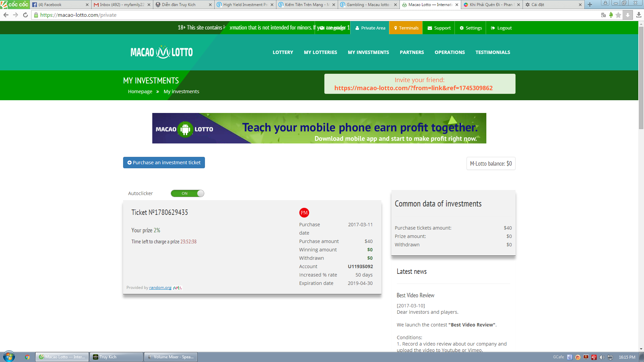This screenshot has width=644, height=362.
Task: Click the referral invite link
Action: [x=413, y=88]
